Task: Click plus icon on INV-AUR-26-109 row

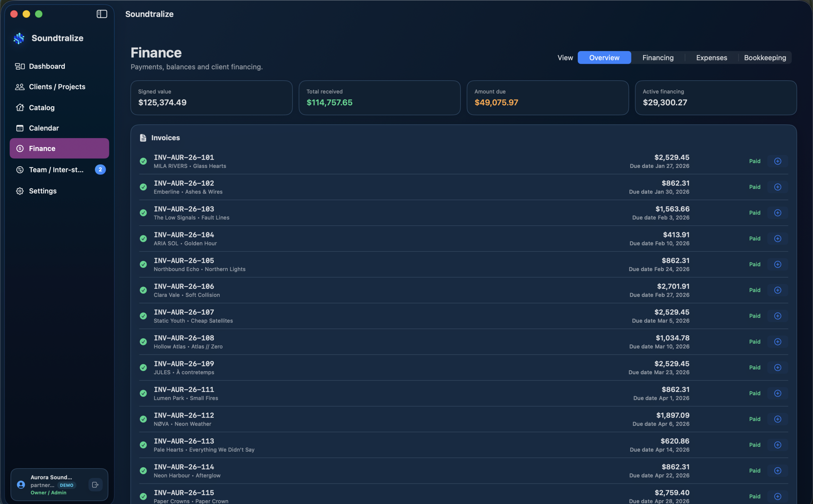Action: [778, 367]
